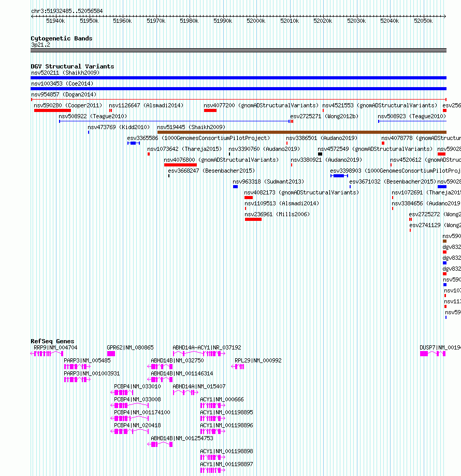Click the nsv3390760 (Audano2019) label

click(x=264, y=149)
